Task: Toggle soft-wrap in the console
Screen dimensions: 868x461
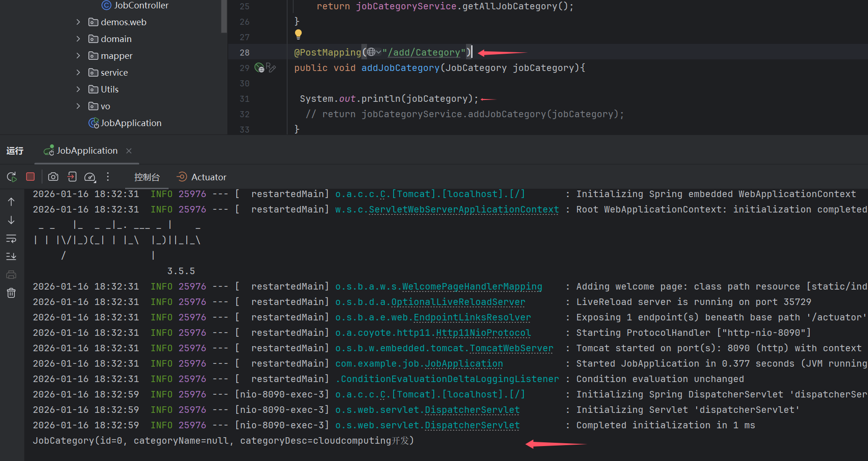Action: [x=11, y=239]
